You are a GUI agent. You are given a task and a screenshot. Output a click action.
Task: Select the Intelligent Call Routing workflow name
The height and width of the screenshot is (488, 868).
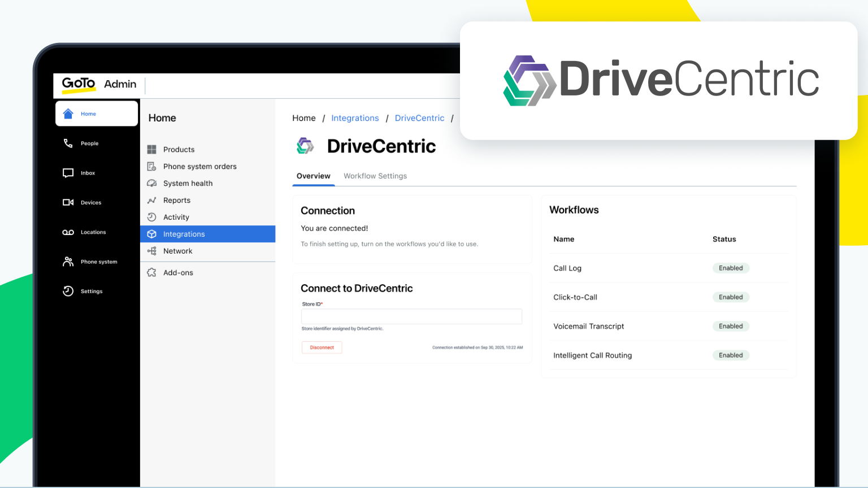tap(593, 355)
